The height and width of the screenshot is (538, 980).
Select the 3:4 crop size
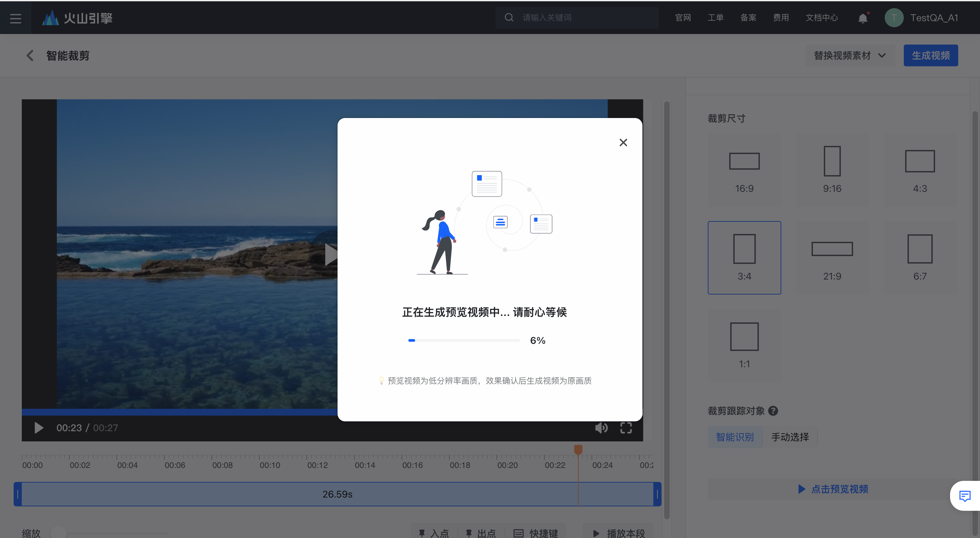(x=744, y=258)
